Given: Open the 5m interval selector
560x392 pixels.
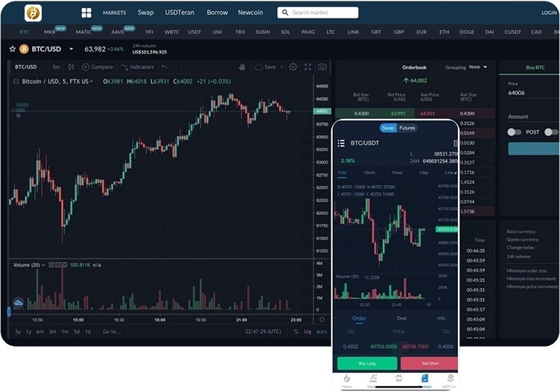Looking at the screenshot, I should pos(56,67).
